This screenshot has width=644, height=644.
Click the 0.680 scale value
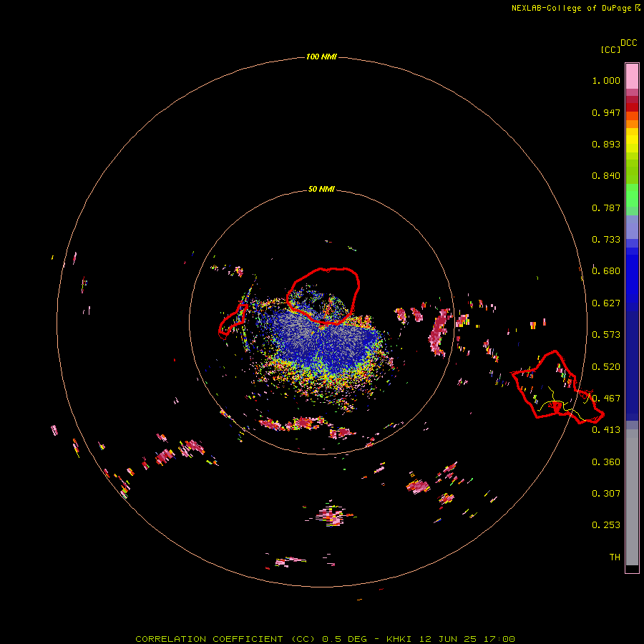[x=606, y=271]
